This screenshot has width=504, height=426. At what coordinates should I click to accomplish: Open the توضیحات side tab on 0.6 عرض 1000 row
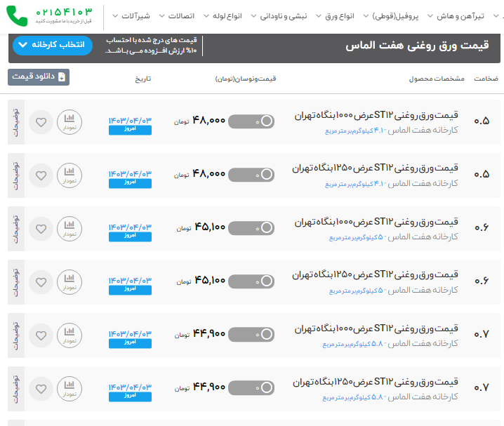click(x=17, y=229)
